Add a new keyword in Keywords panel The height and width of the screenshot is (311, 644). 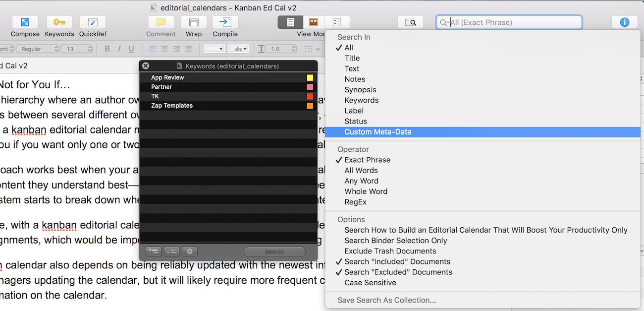point(153,251)
